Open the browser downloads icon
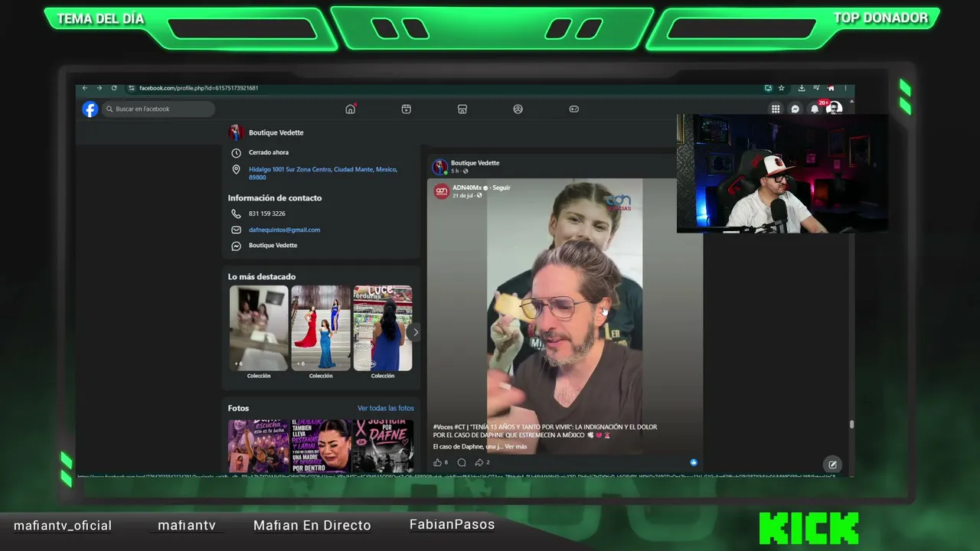 click(801, 88)
